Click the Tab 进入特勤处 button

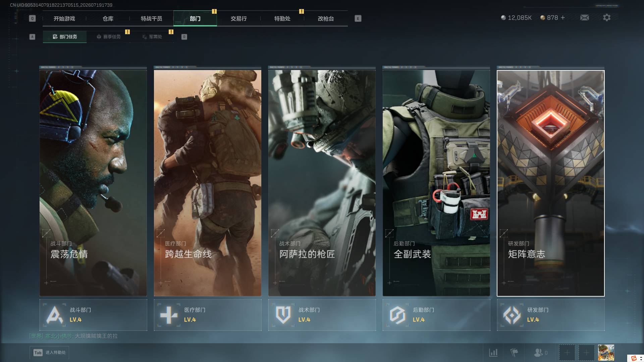(x=49, y=353)
